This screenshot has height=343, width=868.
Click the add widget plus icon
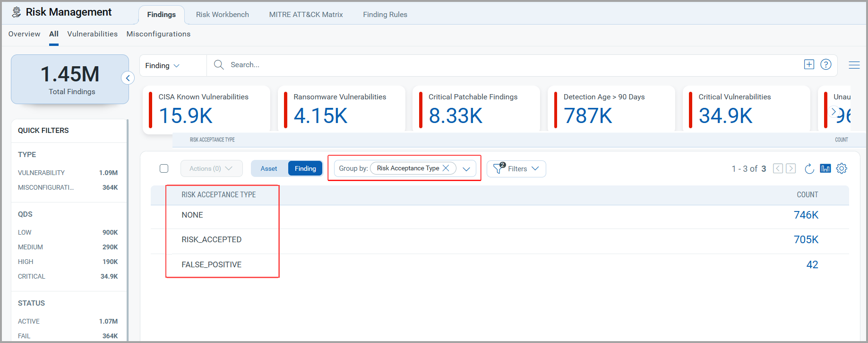(809, 64)
